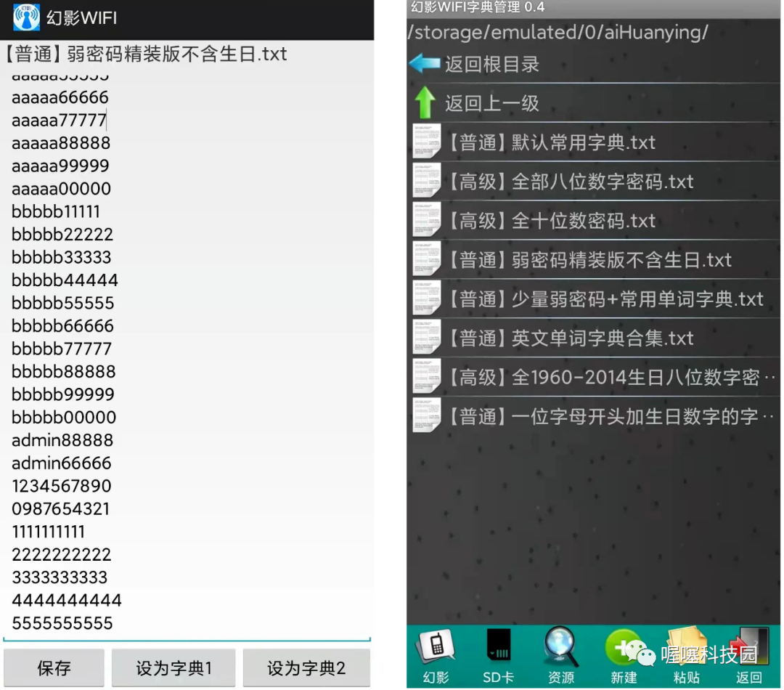The height and width of the screenshot is (690, 784).
Task: Place cursor on line 2222222222
Action: click(61, 554)
